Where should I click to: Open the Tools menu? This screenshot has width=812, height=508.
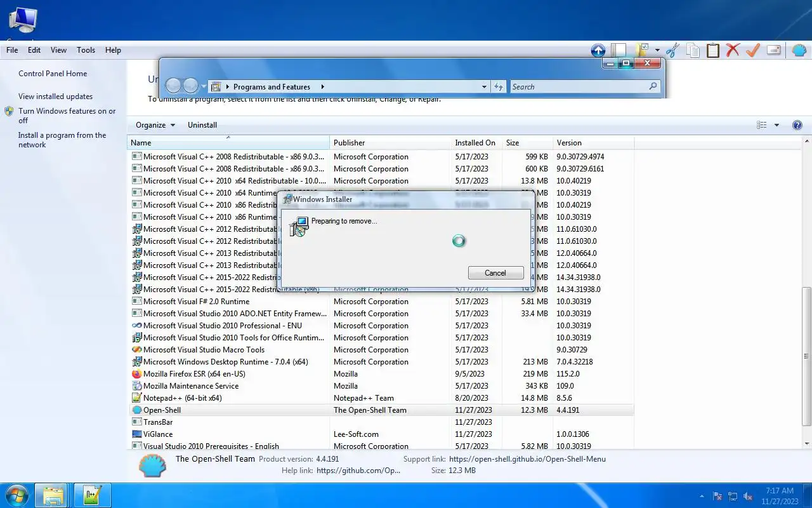coord(86,50)
